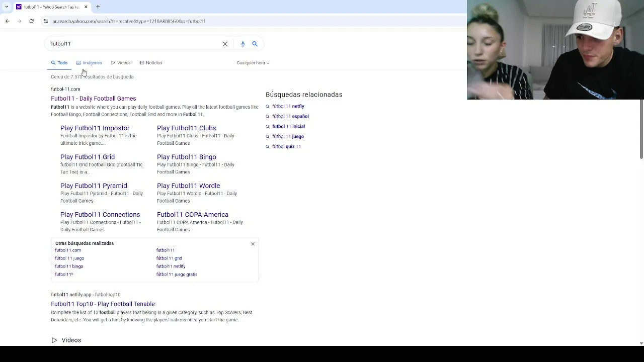Click the Videos section play icon
The image size is (644, 362).
click(54, 340)
